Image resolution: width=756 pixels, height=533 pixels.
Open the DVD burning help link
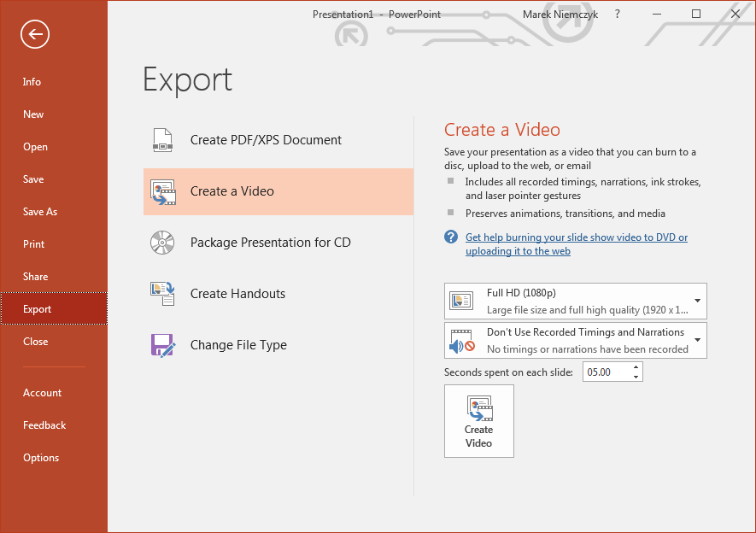tap(576, 244)
